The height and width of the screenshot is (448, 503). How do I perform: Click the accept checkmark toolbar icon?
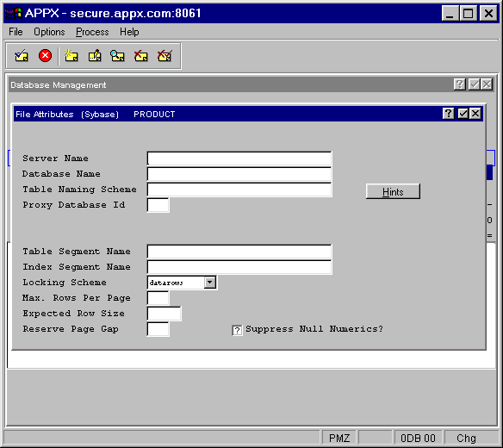point(22,56)
